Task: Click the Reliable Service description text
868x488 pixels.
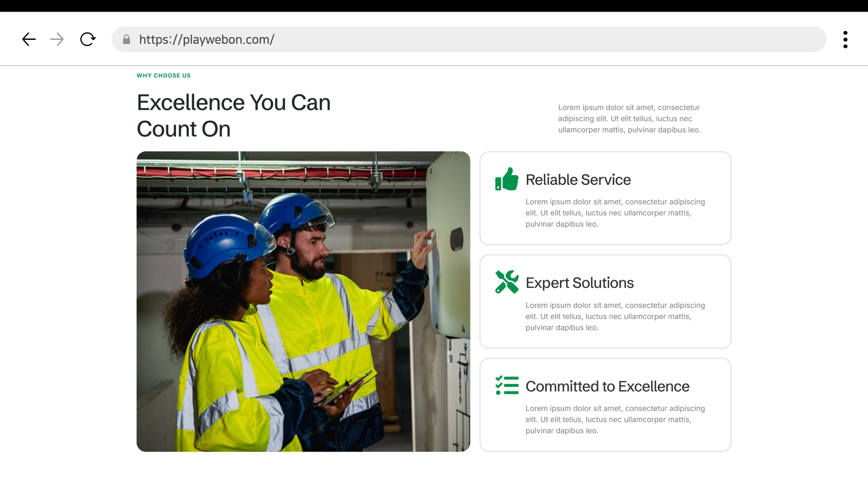Action: pos(615,213)
